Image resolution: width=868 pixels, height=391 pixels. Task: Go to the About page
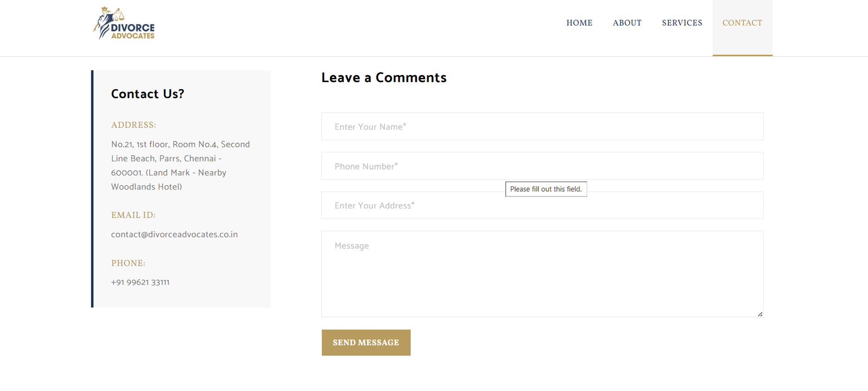pos(627,23)
